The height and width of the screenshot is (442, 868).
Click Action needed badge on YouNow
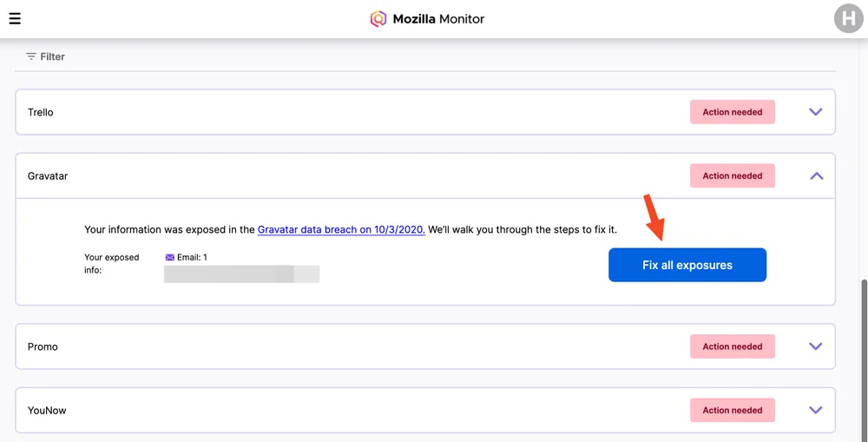click(733, 410)
